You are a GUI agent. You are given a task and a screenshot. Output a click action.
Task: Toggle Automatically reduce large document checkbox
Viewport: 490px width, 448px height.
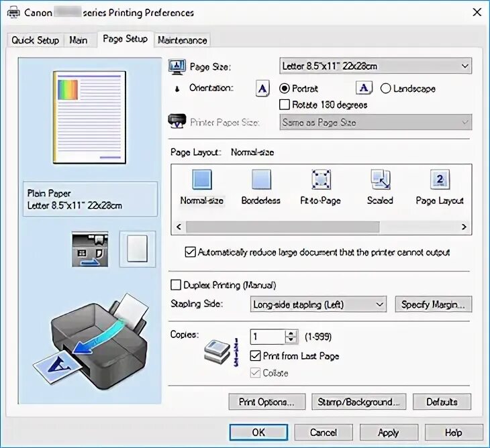[x=191, y=252]
